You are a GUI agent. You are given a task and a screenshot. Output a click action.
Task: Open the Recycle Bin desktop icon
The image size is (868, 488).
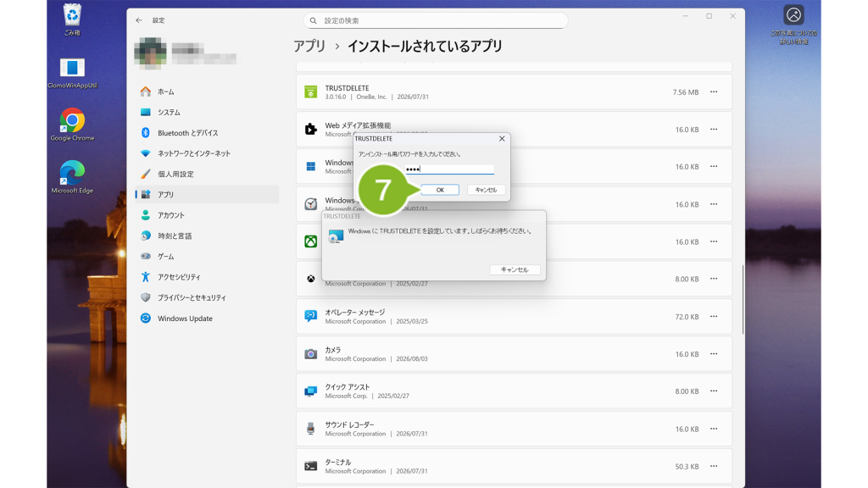(x=72, y=19)
